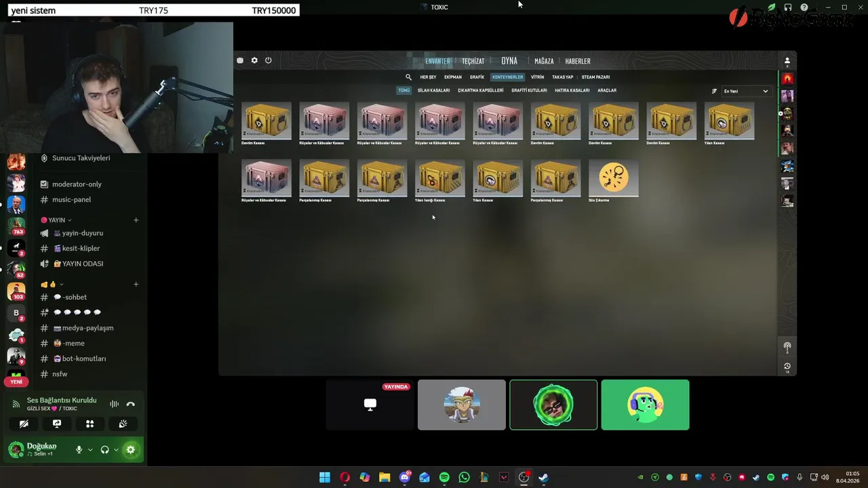
Task: Disconnect from the Discord voice call
Action: [x=131, y=404]
